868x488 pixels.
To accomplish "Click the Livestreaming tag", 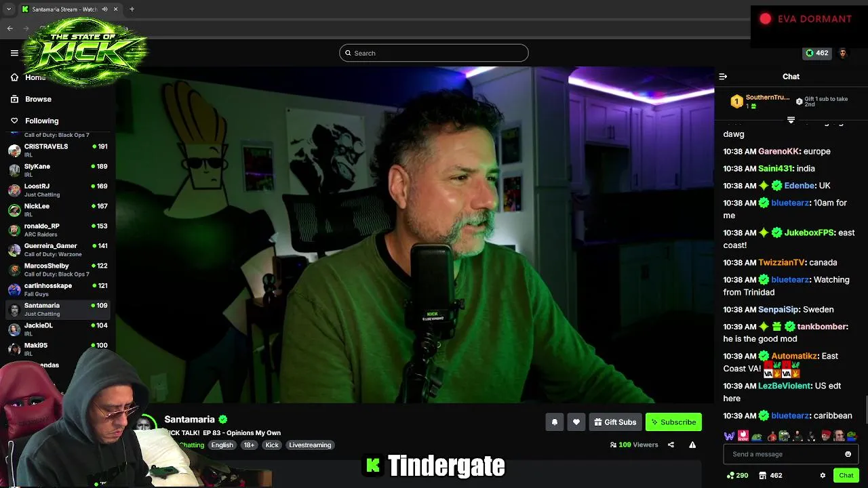I will pyautogui.click(x=310, y=445).
